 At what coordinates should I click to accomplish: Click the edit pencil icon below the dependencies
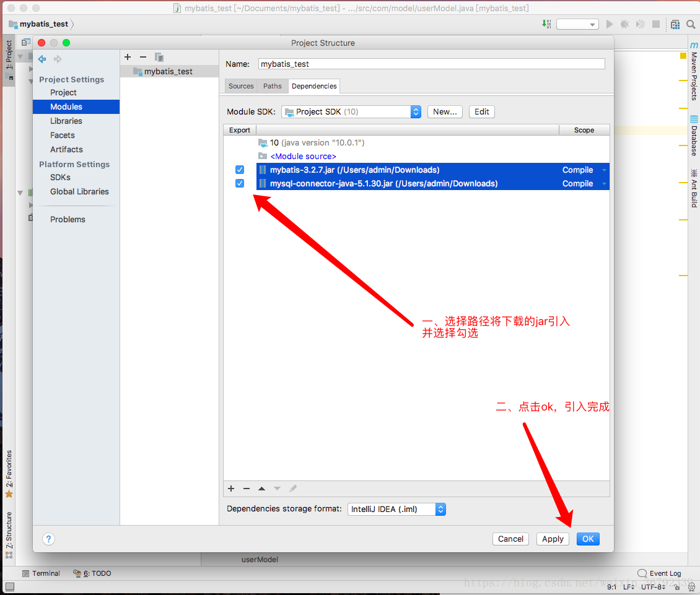point(293,489)
